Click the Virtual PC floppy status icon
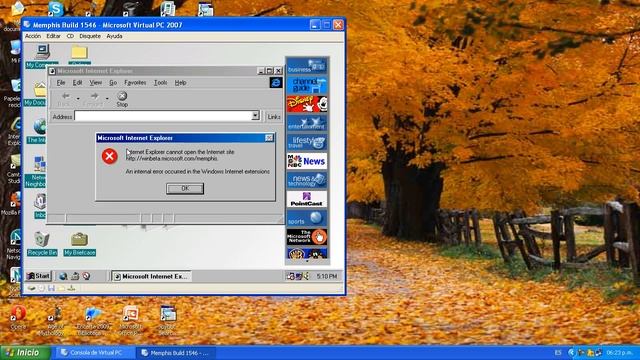640x360 pixels. click(x=51, y=289)
